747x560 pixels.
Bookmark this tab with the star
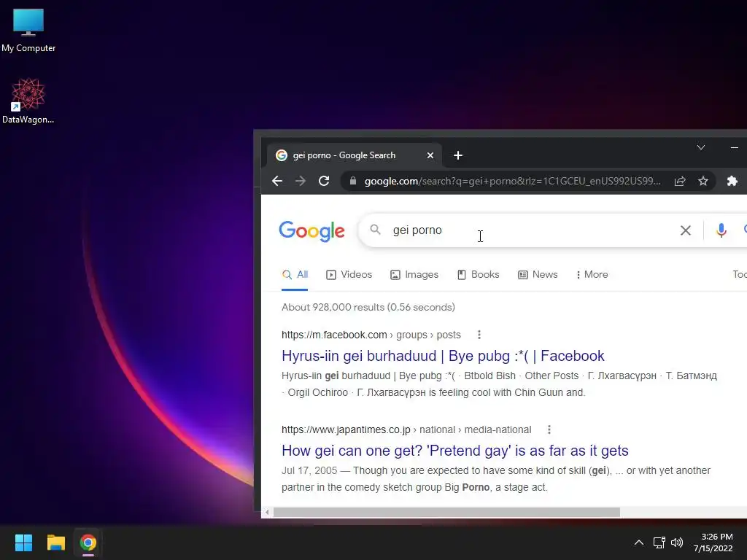[703, 181]
